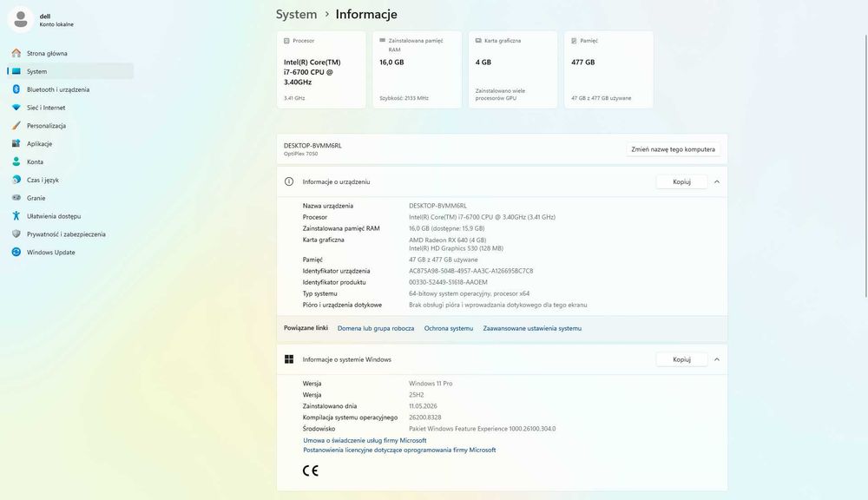Open the Windows Update sync icon
Image resolution: width=868 pixels, height=500 pixels.
(16, 252)
